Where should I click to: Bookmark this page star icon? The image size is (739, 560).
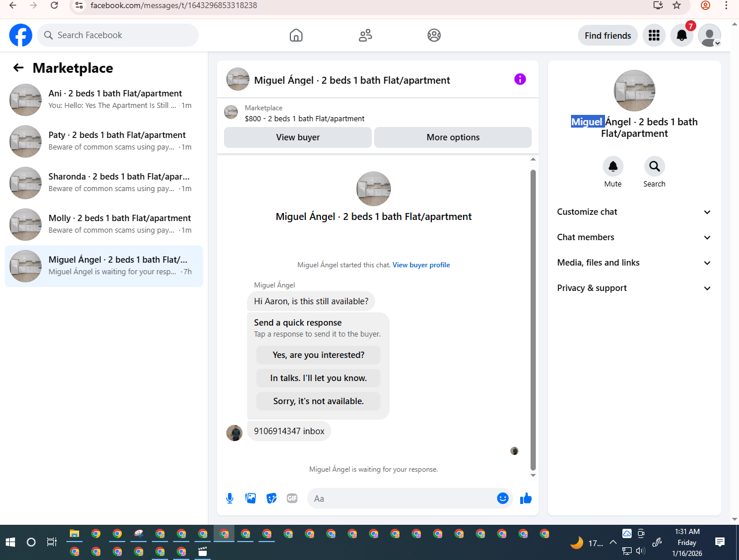677,5
